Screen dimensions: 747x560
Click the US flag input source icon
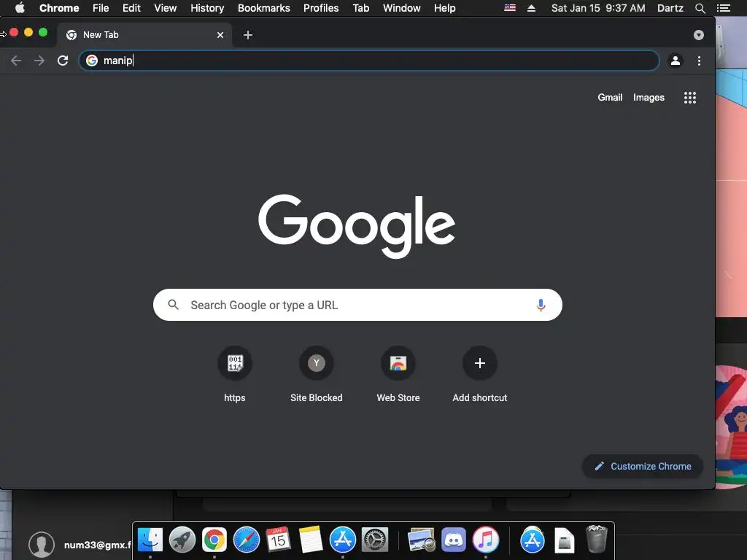[x=510, y=7]
